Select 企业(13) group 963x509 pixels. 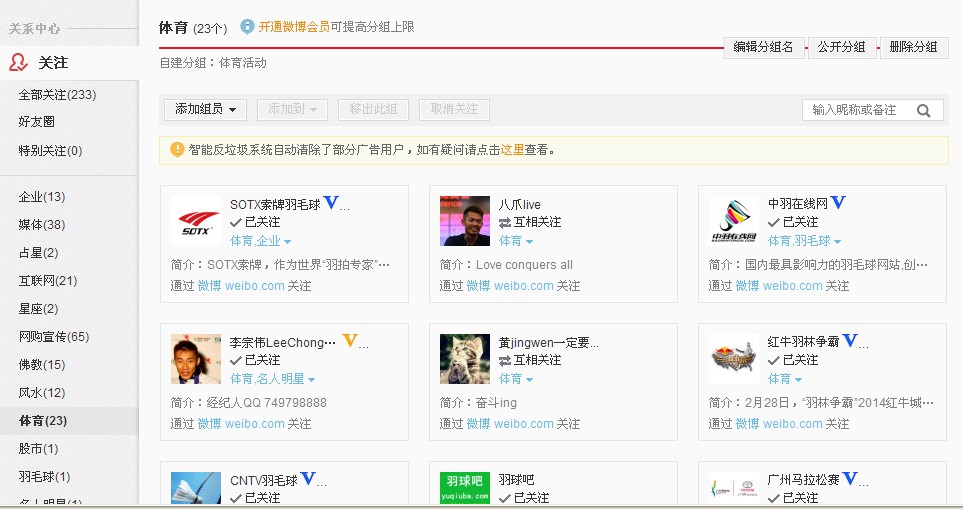point(42,197)
